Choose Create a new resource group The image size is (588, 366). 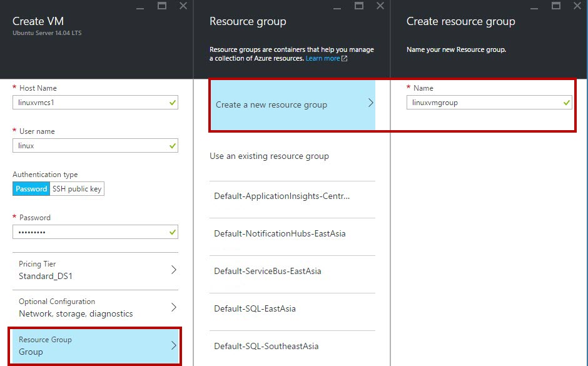[293, 104]
